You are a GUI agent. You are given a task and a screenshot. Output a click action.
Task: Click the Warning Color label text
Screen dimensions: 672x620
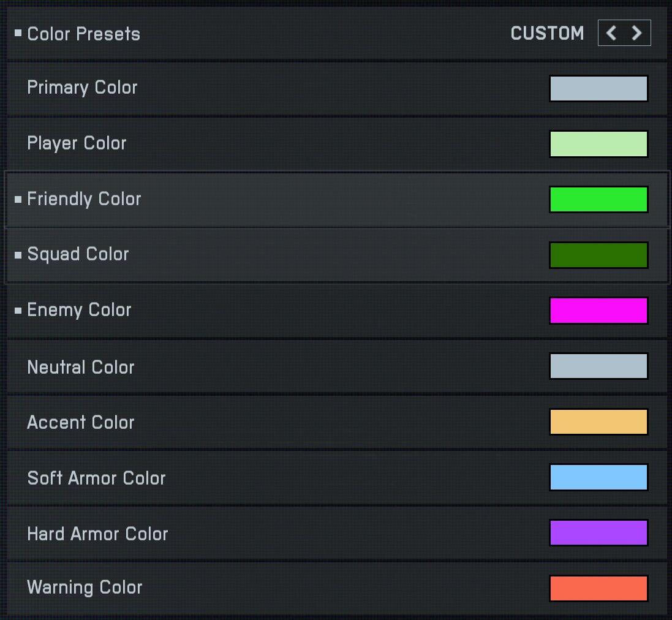pyautogui.click(x=85, y=588)
